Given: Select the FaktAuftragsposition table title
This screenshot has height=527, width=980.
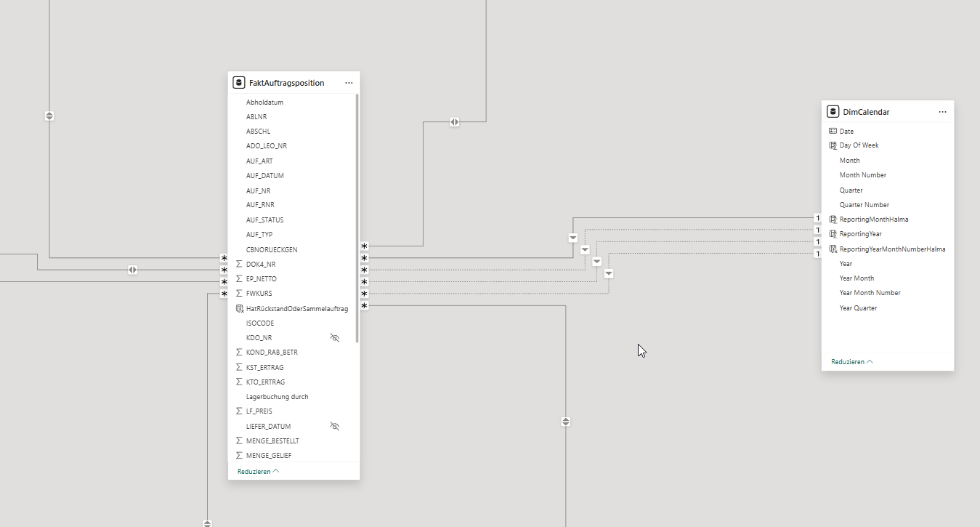Looking at the screenshot, I should (287, 83).
